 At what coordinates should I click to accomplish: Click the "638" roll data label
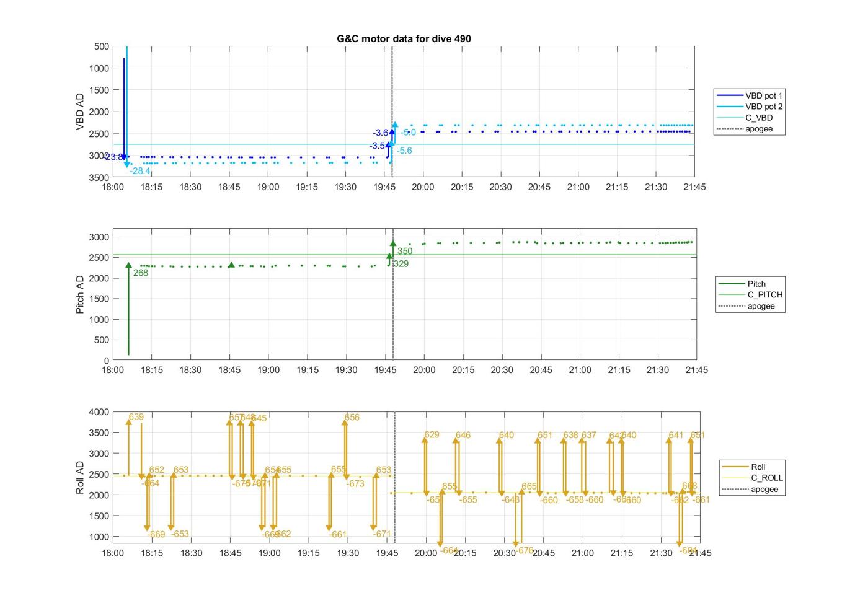(x=570, y=435)
